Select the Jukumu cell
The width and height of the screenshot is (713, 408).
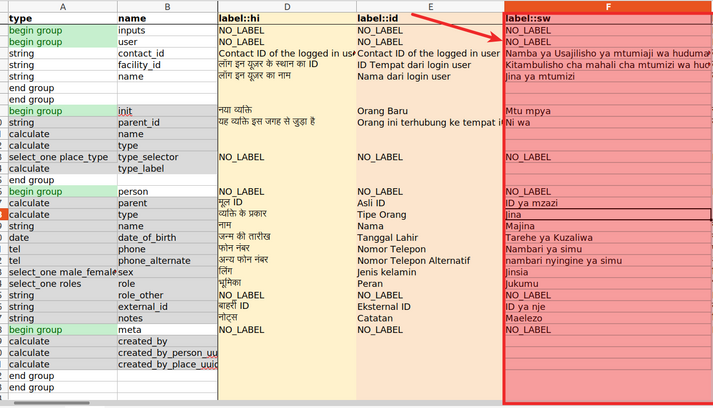click(x=608, y=284)
